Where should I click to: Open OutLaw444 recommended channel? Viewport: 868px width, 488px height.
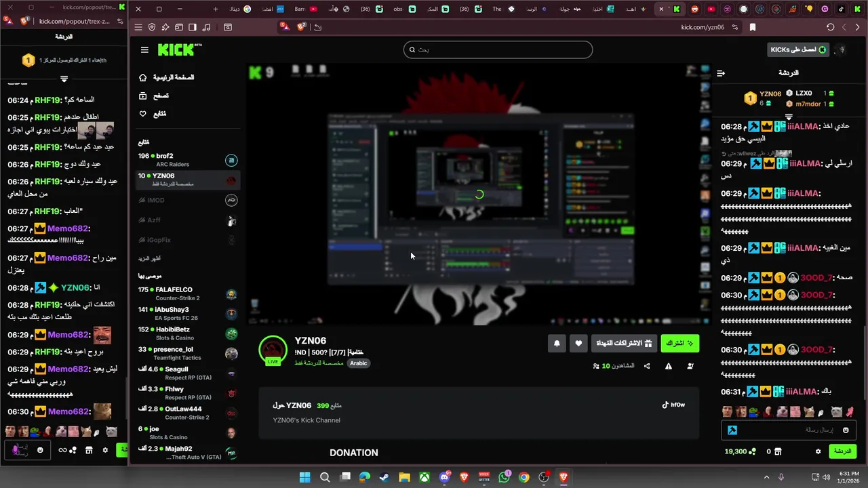tap(187, 413)
